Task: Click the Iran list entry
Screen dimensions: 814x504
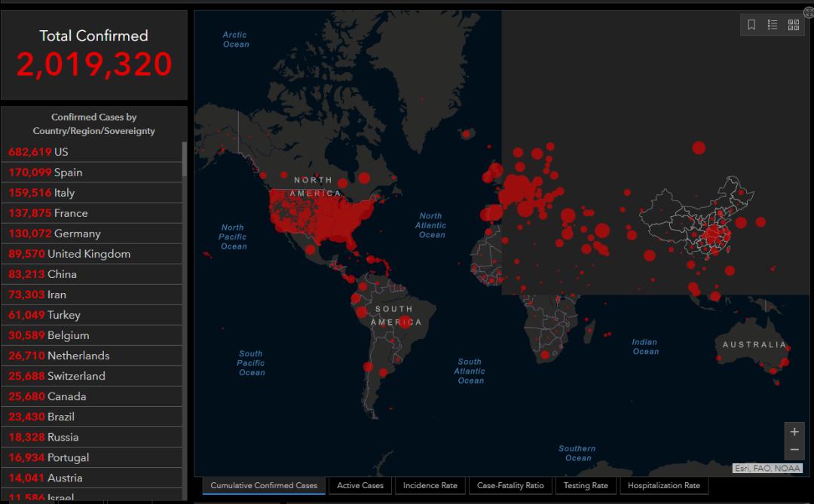Action: pos(92,295)
